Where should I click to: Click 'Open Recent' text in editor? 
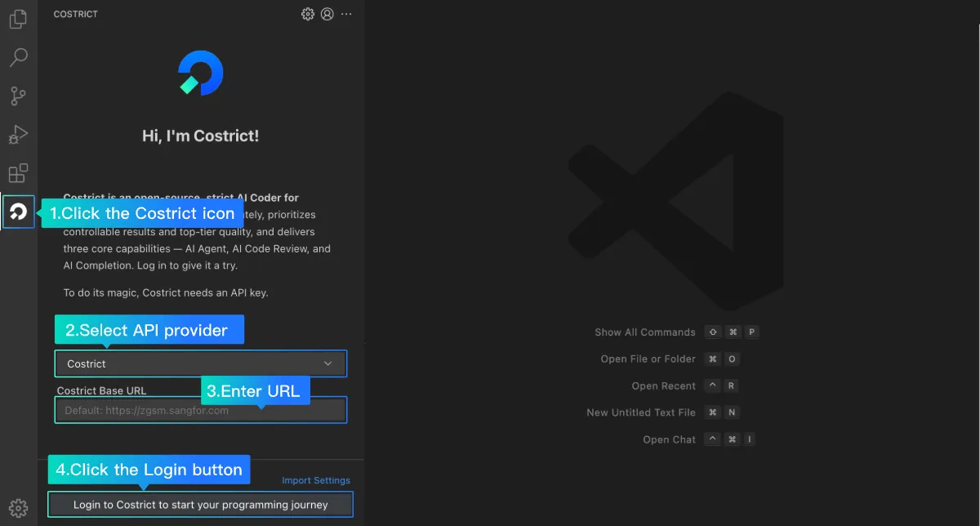coord(664,386)
